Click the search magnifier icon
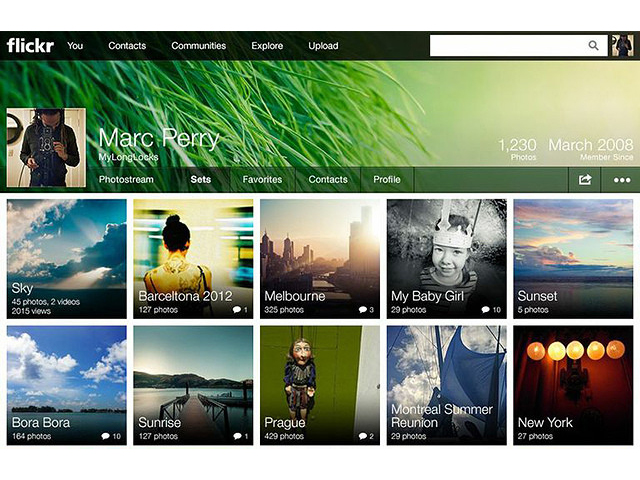 (x=594, y=46)
